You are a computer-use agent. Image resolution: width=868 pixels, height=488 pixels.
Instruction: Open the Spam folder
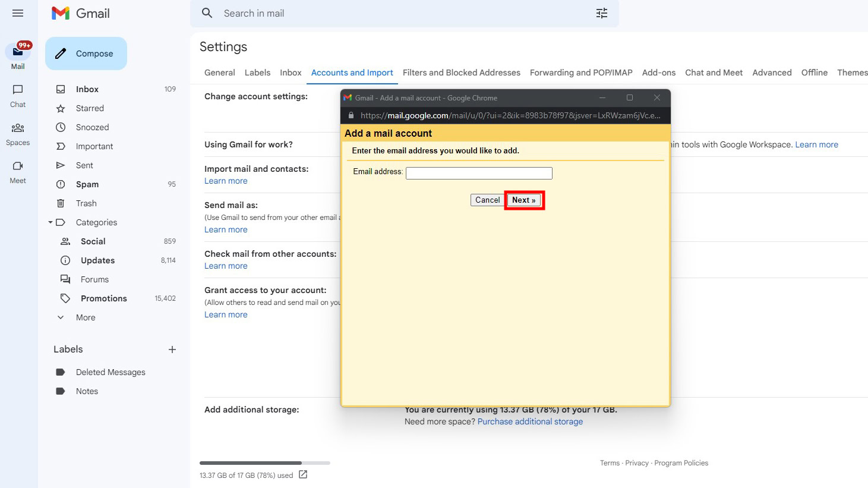(87, 184)
